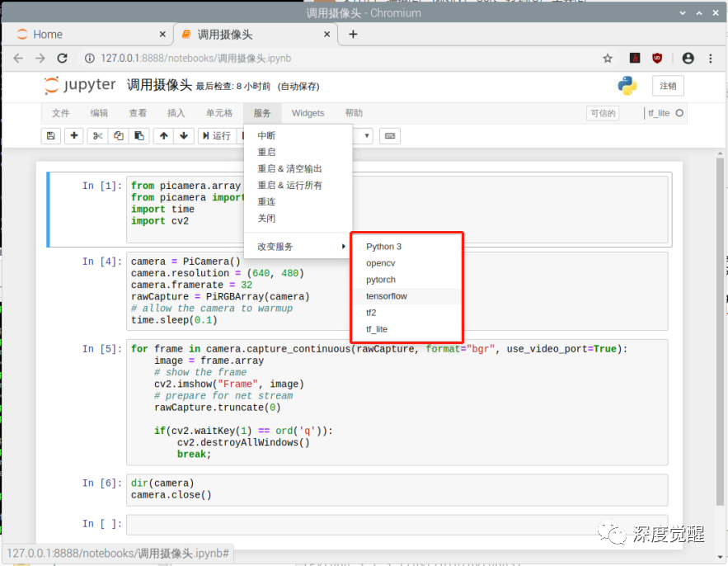The height and width of the screenshot is (566, 728).
Task: Open the 帮助 menu
Action: (354, 113)
